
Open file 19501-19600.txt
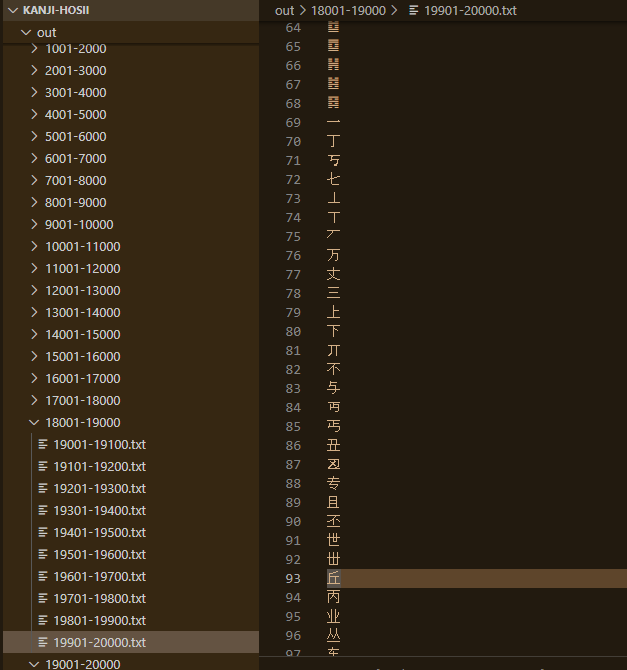100,555
